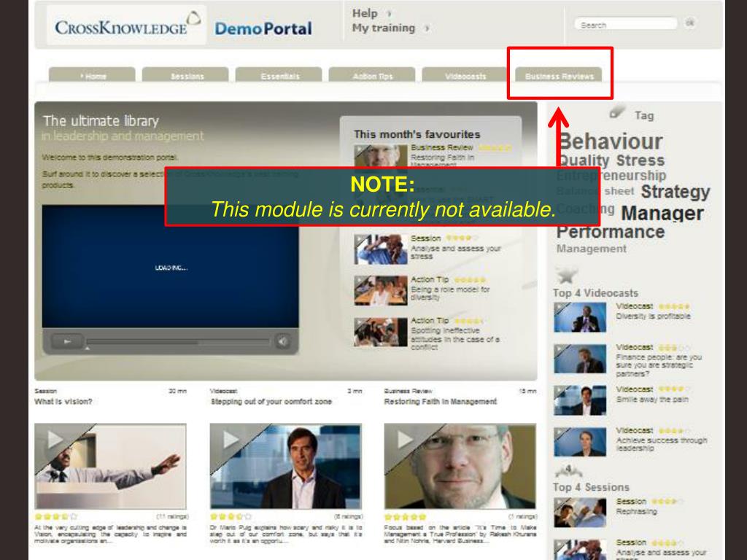Click the Help link
This screenshot has height=560, width=747.
[x=365, y=13]
